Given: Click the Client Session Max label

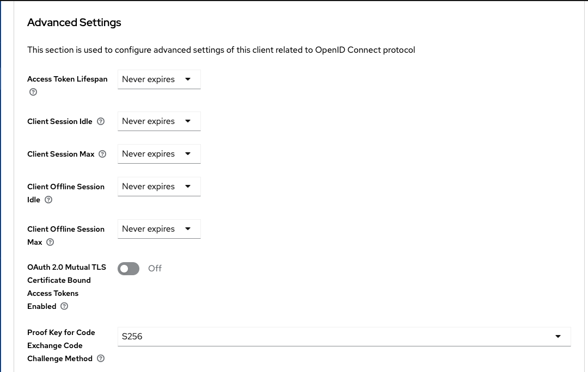Looking at the screenshot, I should click(x=61, y=154).
